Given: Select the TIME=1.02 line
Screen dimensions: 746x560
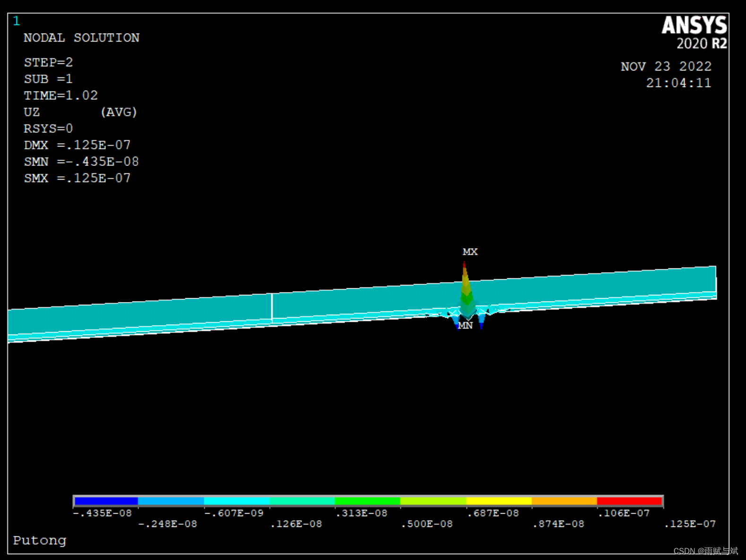Looking at the screenshot, I should pyautogui.click(x=61, y=95).
